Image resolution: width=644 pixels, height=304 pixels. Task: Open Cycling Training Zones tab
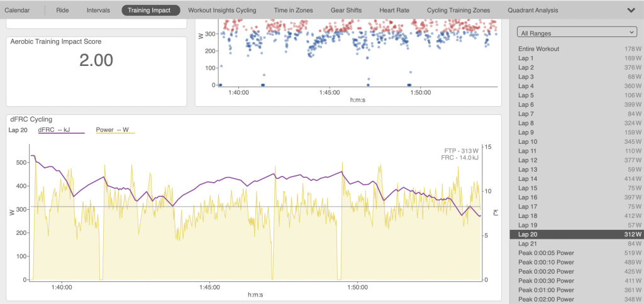click(458, 10)
